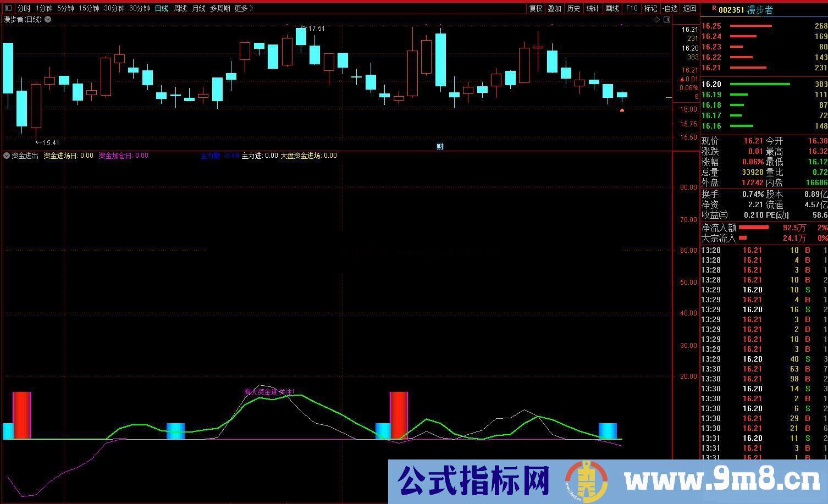The width and height of the screenshot is (828, 504).
Task: Toggle the split-view icon near chart top-right corner
Action: tap(667, 19)
